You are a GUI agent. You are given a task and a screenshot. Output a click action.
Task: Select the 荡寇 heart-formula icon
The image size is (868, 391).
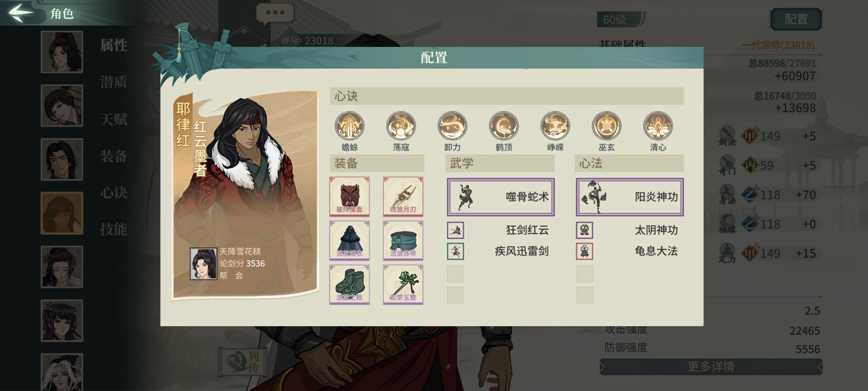tap(401, 126)
